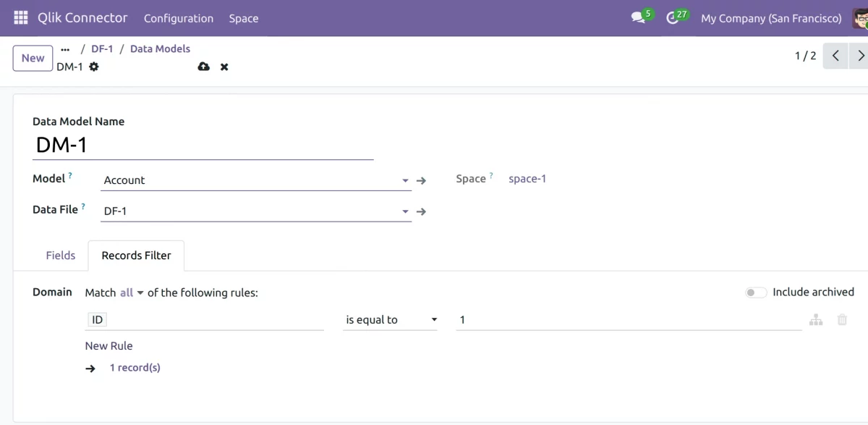Open the Configuration menu

(x=179, y=18)
